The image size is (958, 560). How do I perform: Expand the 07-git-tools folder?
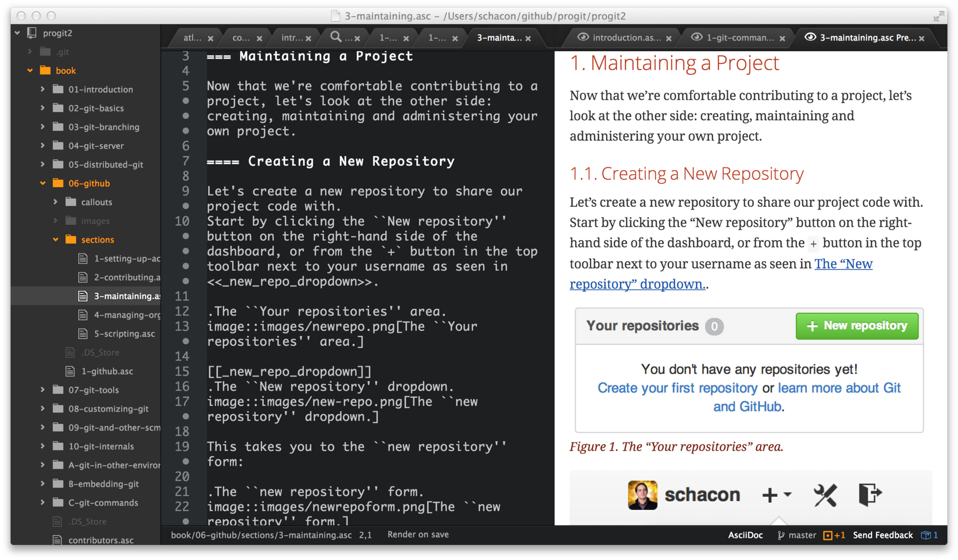click(x=43, y=390)
